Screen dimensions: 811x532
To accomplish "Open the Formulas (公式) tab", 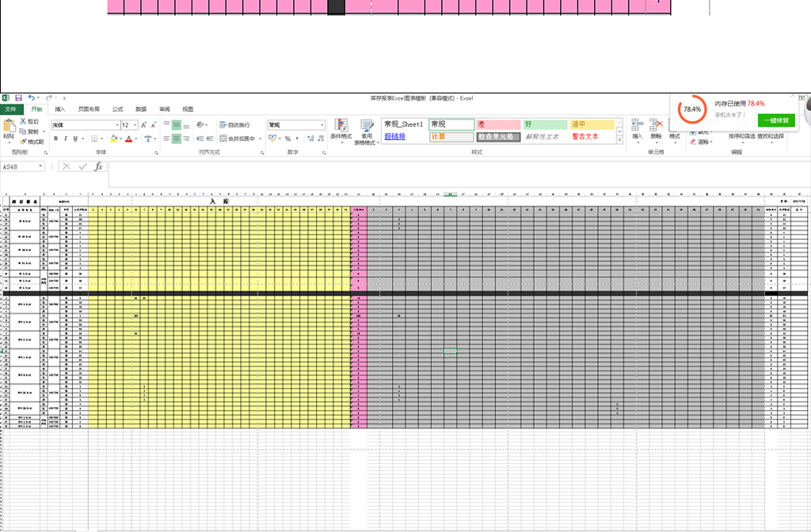I will 117,109.
